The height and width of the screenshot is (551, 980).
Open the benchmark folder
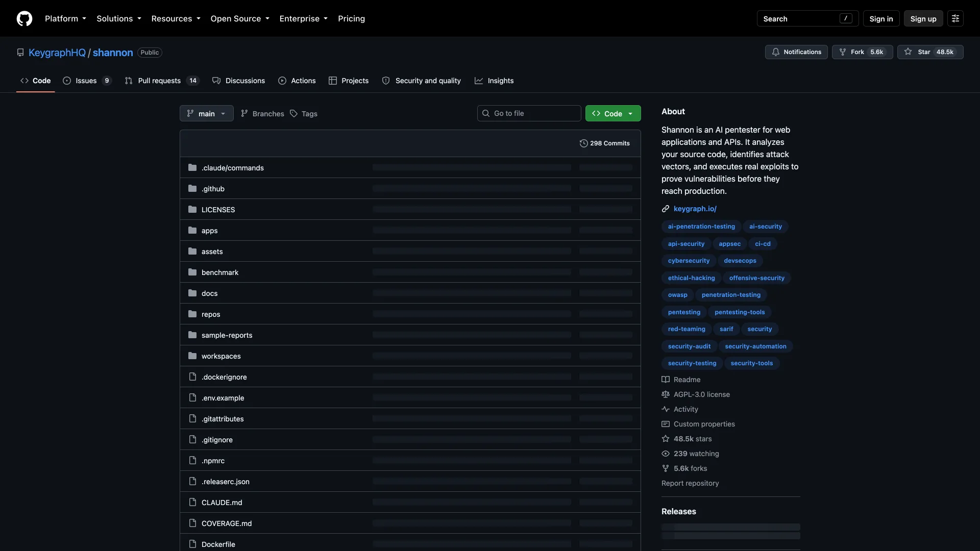[x=220, y=272]
